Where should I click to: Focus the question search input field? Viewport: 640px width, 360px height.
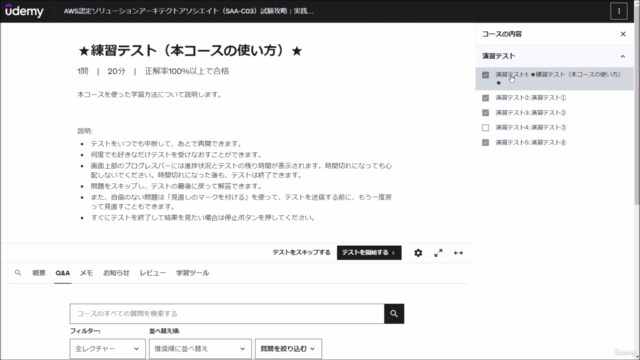[227, 313]
